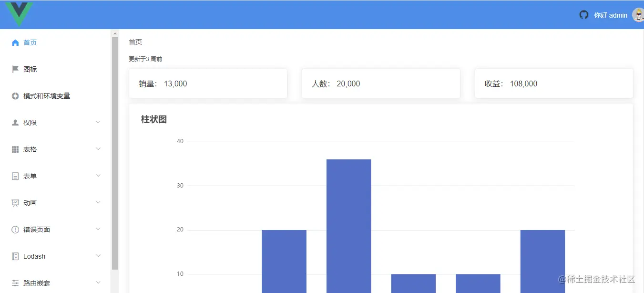644x293 pixels.
Task: Expand the 表单 submenu chevron
Action: [98, 176]
